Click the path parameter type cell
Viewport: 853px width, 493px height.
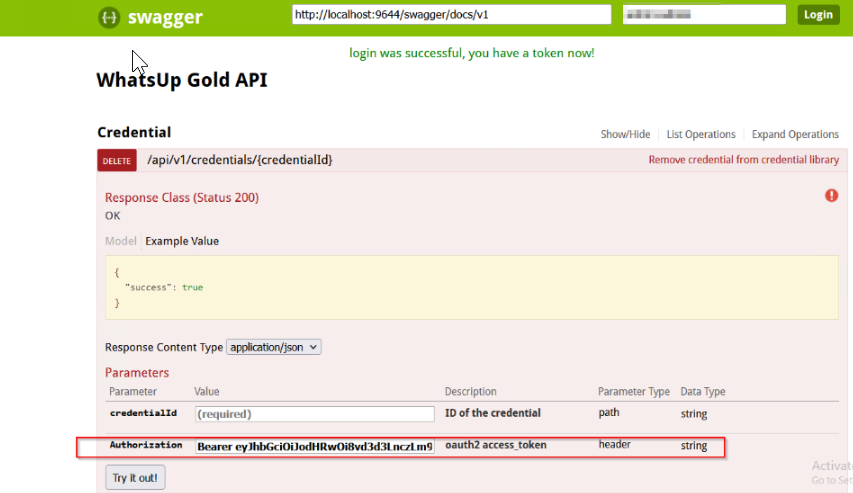[x=609, y=412]
